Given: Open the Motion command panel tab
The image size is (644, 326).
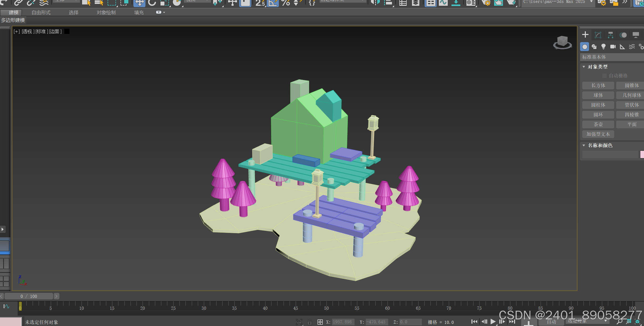Looking at the screenshot, I should (623, 35).
